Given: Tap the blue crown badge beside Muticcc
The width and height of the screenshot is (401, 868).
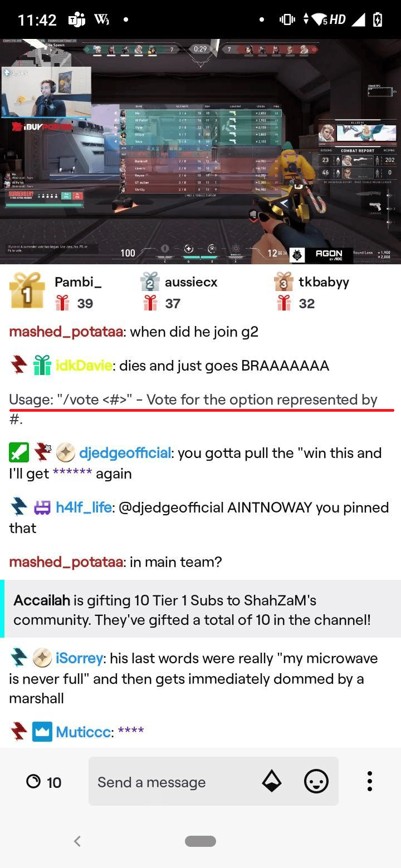Looking at the screenshot, I should [42, 731].
